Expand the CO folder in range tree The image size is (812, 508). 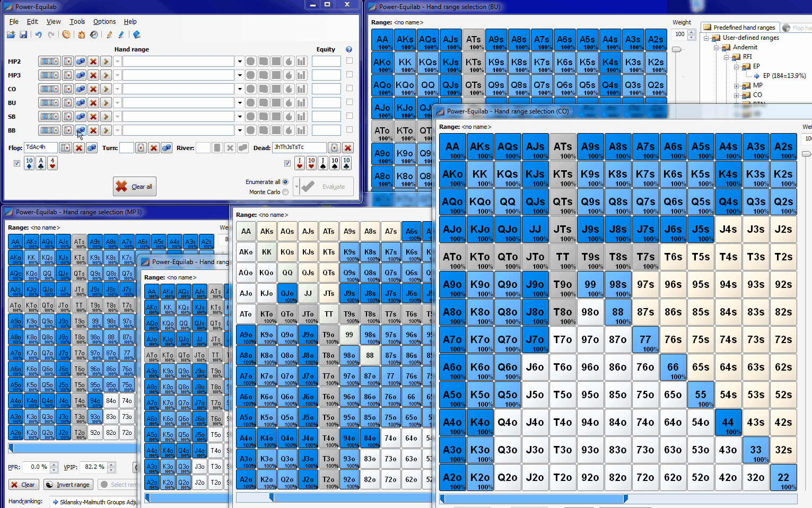point(736,95)
